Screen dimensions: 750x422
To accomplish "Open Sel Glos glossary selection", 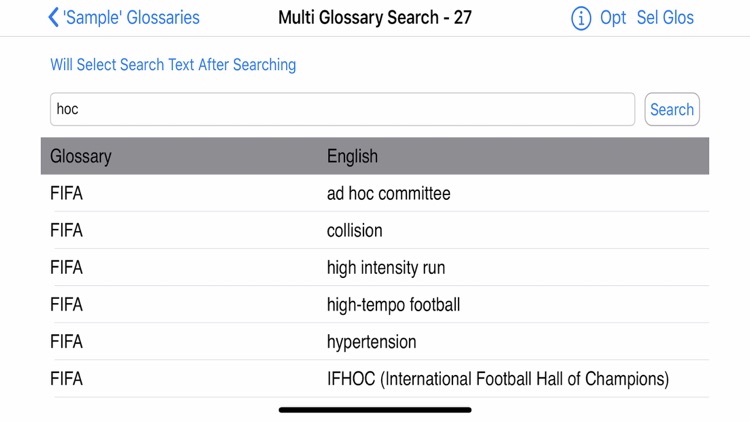I will tap(665, 18).
